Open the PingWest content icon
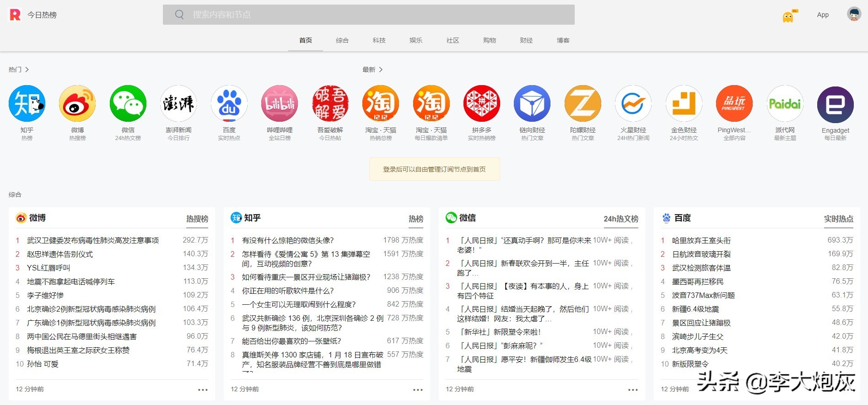868x405 pixels. pyautogui.click(x=734, y=103)
